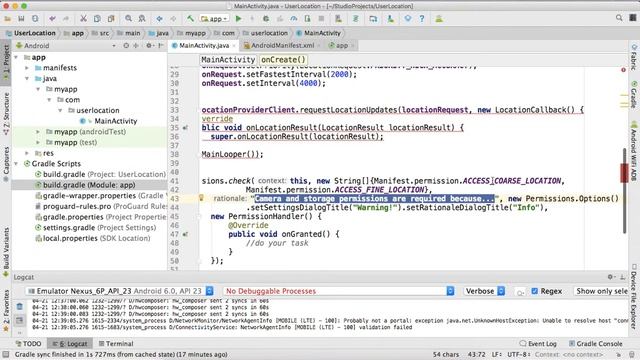640x360 pixels.
Task: Open the app run configuration dropdown
Action: [x=214, y=19]
